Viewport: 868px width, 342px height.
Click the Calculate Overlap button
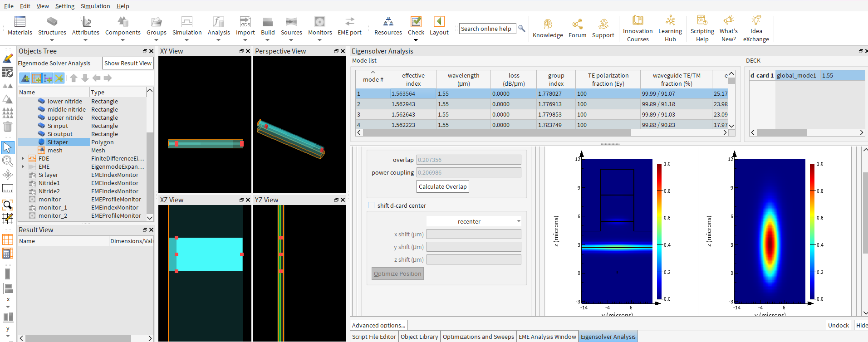pyautogui.click(x=442, y=186)
